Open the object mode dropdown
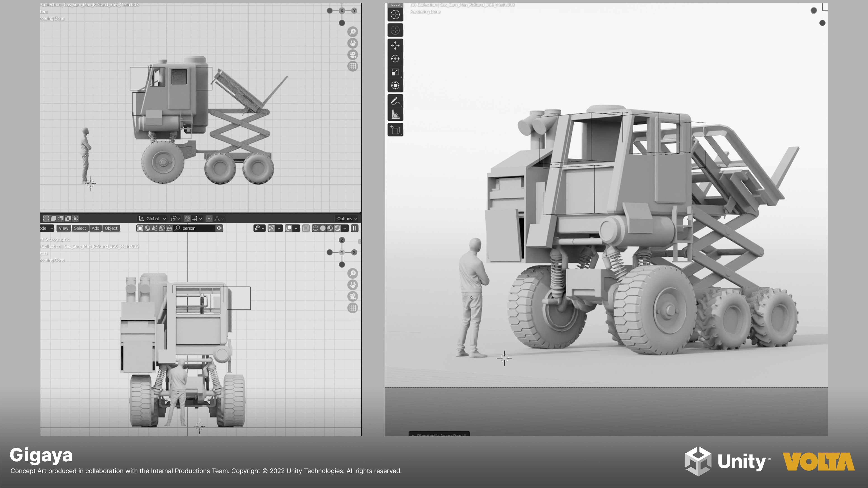868x488 pixels. pos(47,228)
